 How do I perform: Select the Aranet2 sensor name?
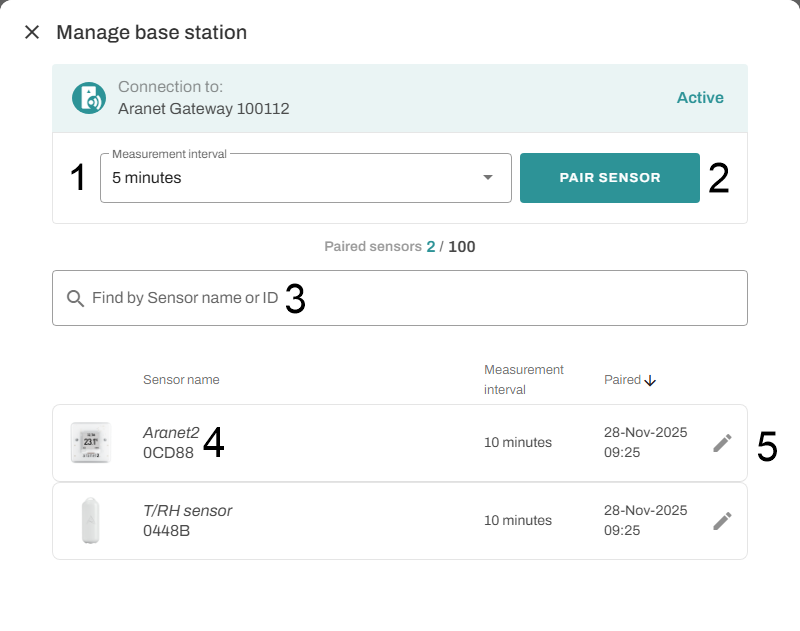(171, 433)
